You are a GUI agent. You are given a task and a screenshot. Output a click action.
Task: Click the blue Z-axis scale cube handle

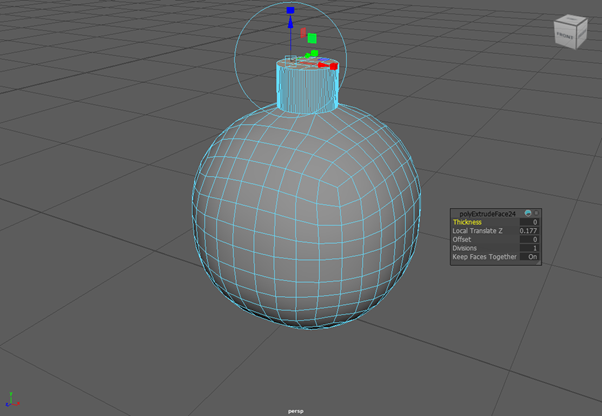coord(290,11)
